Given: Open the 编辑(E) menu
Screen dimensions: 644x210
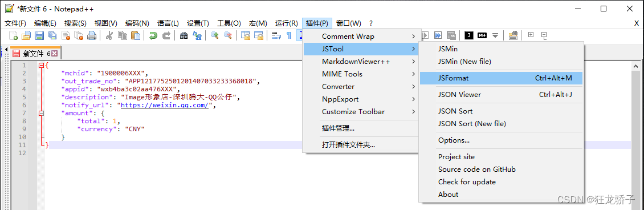Looking at the screenshot, I should (x=45, y=23).
